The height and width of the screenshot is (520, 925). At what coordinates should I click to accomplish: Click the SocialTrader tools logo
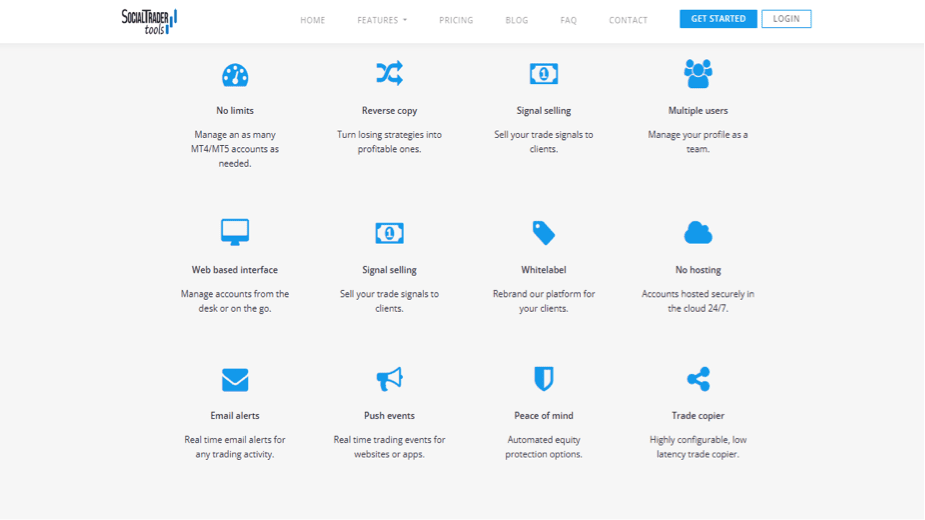pos(149,20)
